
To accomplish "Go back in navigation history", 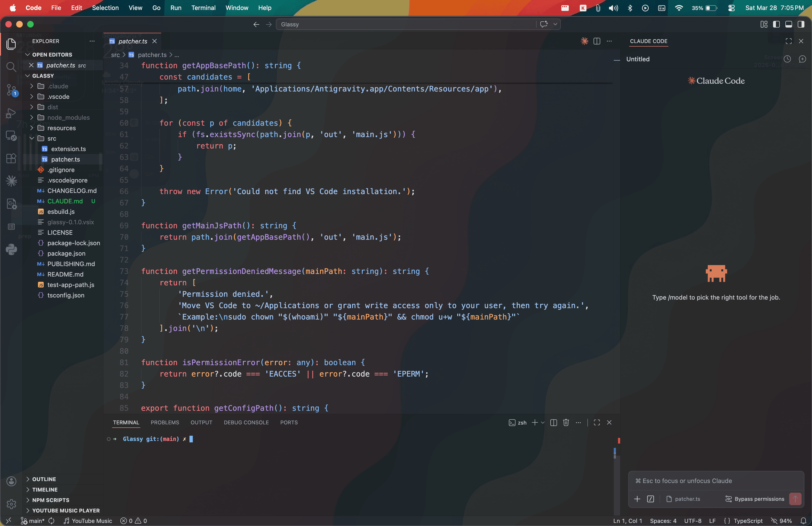I will [x=256, y=24].
